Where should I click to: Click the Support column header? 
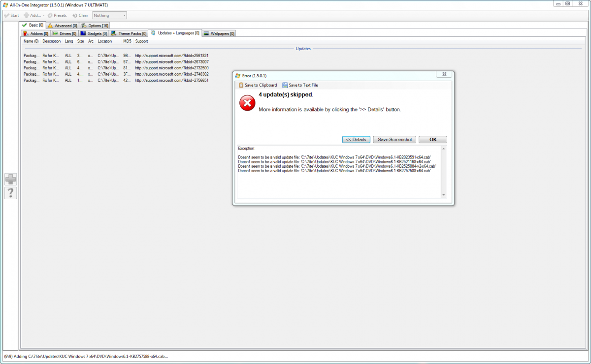click(x=142, y=41)
